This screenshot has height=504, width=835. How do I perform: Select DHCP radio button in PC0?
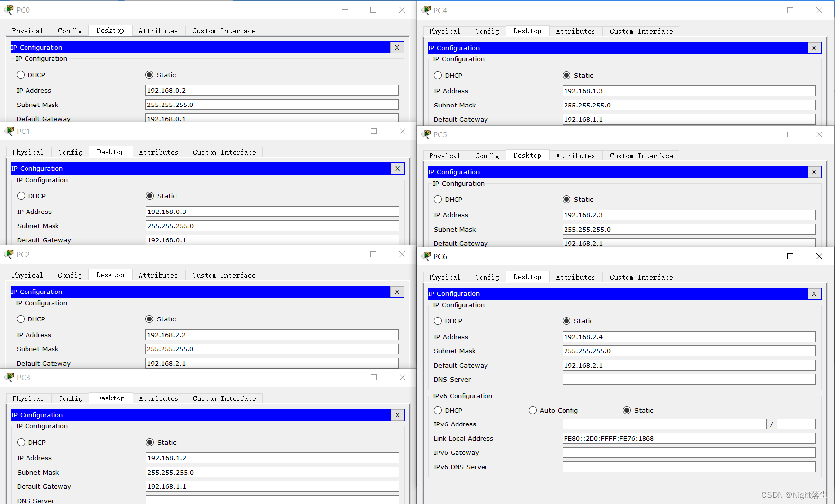(x=21, y=75)
